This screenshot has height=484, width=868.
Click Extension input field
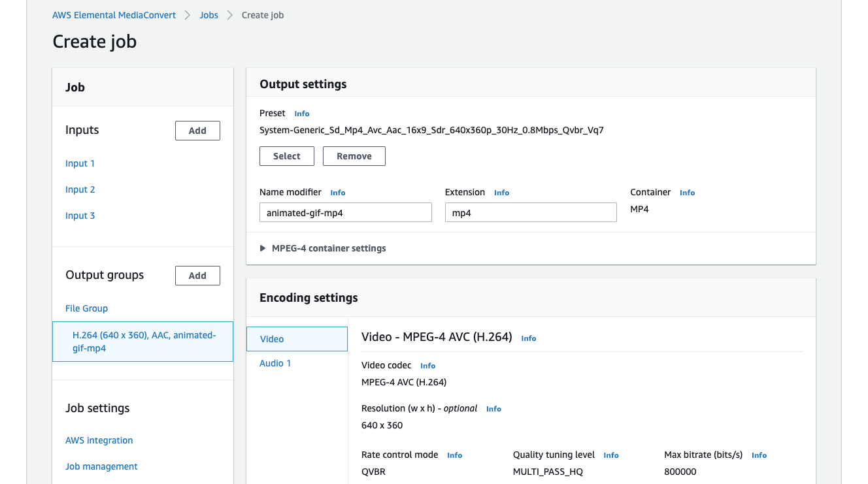(530, 213)
